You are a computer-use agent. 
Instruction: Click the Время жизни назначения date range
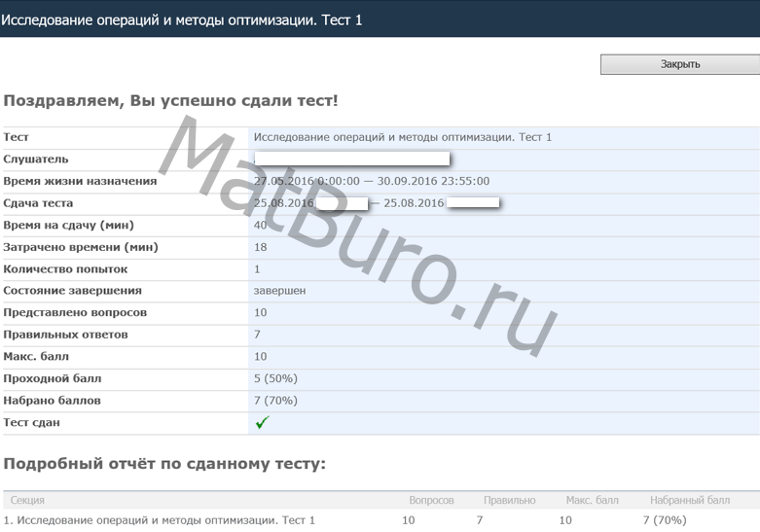pos(371,181)
